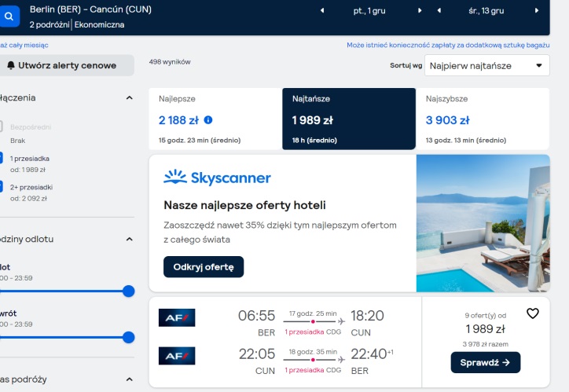Click Air France logo on outbound flight

177,317
